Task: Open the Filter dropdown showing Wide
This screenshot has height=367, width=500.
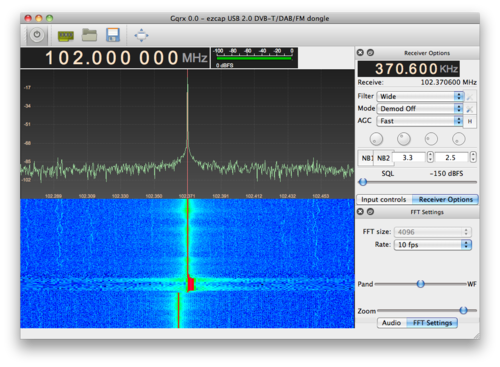Action: pos(420,96)
